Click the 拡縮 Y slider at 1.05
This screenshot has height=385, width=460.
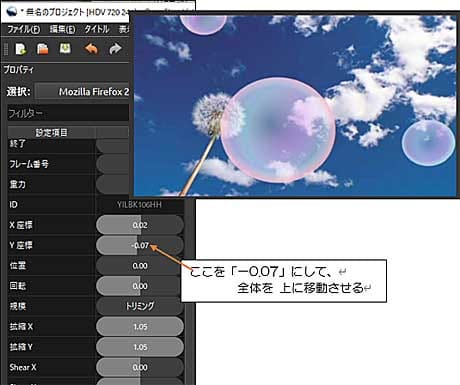(140, 347)
